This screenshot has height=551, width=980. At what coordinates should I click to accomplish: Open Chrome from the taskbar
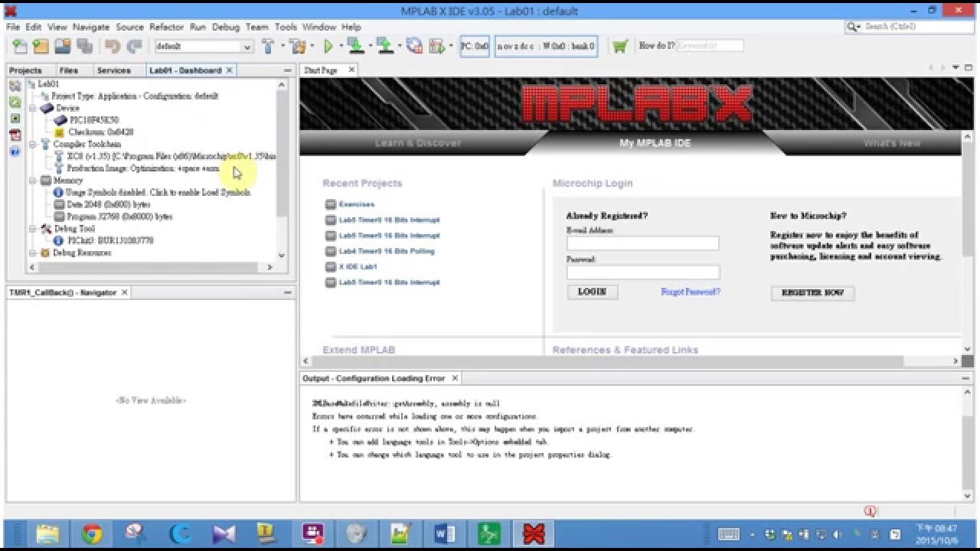tap(91, 533)
